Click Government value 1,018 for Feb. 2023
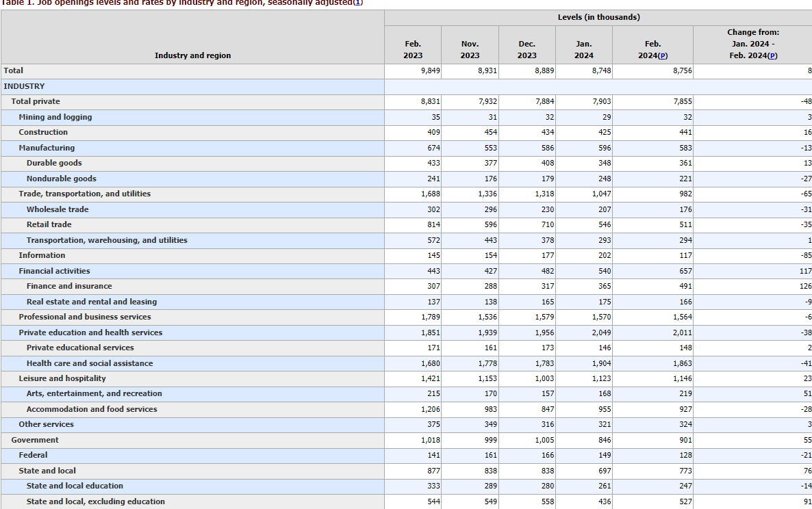The height and width of the screenshot is (509, 812). point(431,440)
